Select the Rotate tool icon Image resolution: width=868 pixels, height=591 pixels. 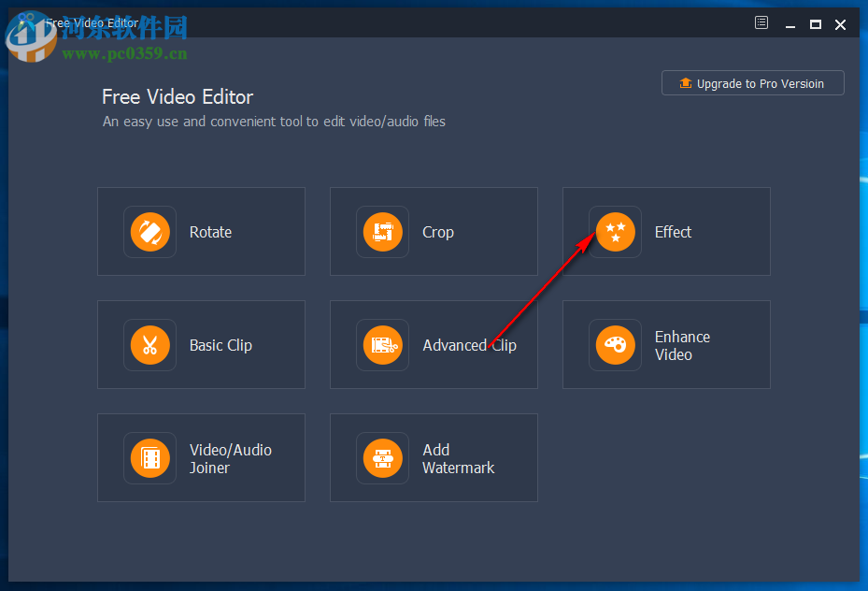[x=149, y=232]
